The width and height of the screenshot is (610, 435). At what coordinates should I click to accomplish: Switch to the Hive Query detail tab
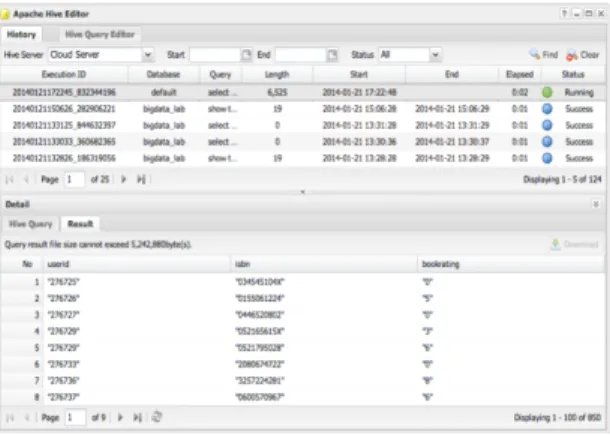coord(31,224)
